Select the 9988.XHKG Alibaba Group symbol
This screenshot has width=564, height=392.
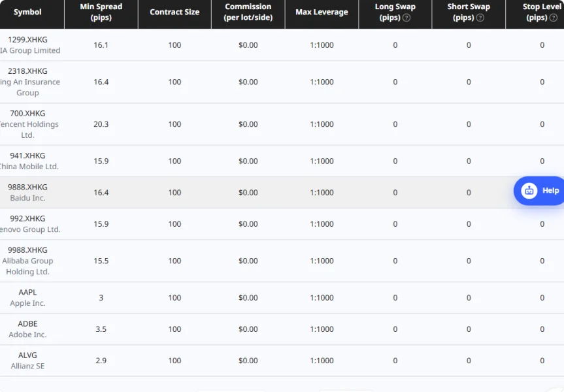point(27,261)
